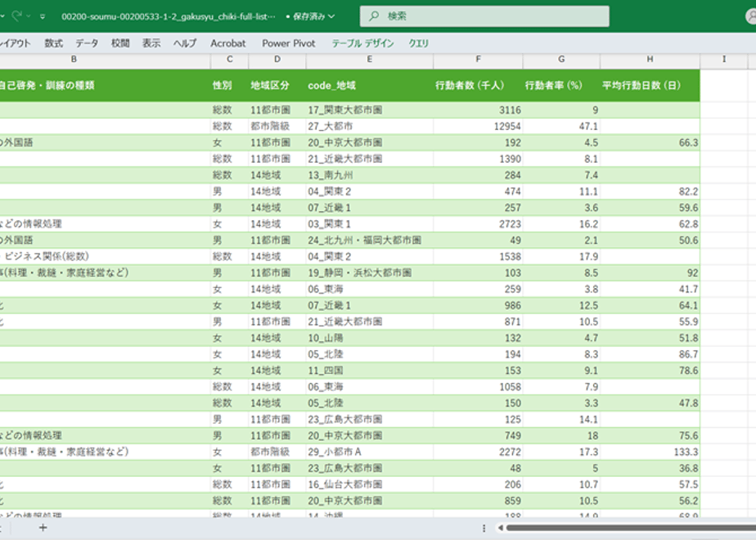The width and height of the screenshot is (756, 540).
Task: Select the cell 11_四国
Action: click(369, 371)
